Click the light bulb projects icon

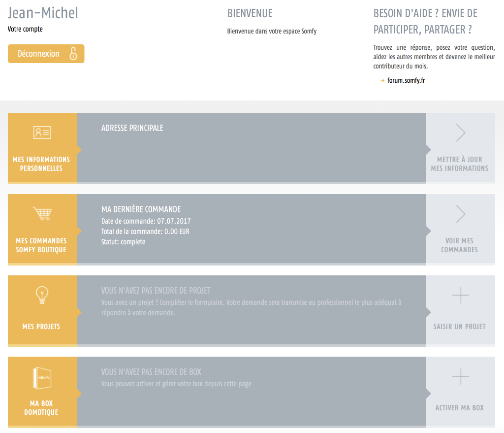(42, 295)
